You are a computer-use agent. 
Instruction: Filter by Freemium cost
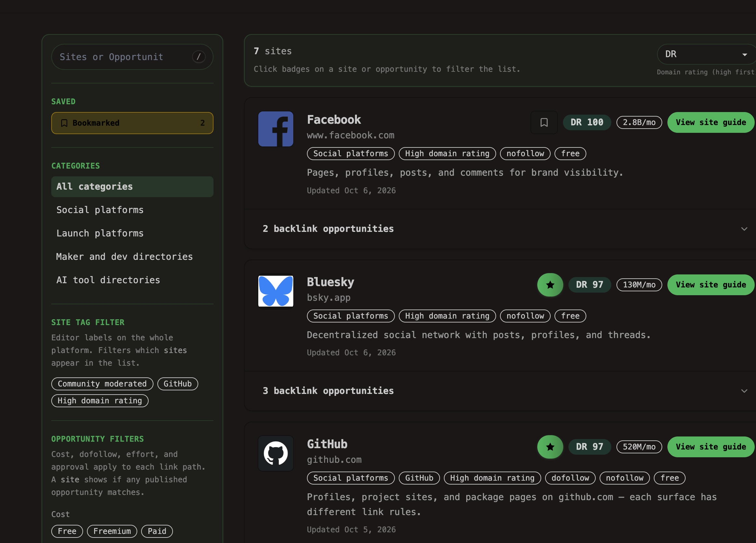click(x=112, y=531)
